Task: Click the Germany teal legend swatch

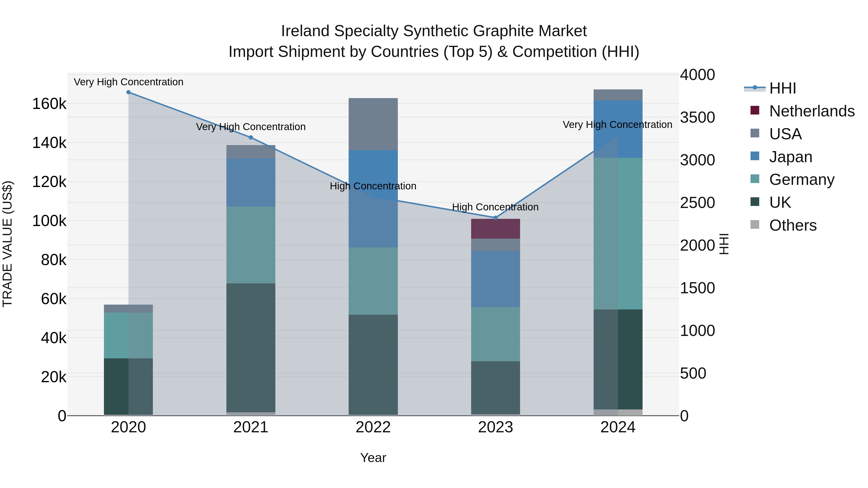Action: point(755,179)
